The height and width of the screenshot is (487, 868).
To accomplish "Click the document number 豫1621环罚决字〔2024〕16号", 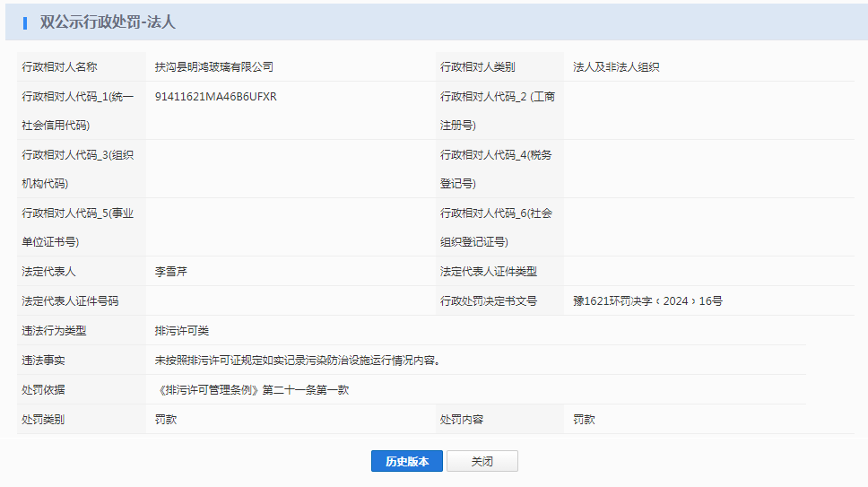I will pos(647,301).
